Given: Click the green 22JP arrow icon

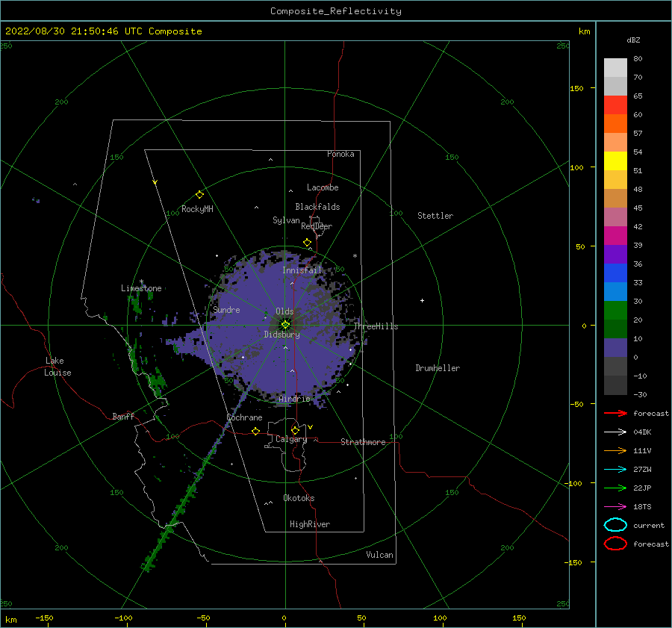Looking at the screenshot, I should coord(615,488).
